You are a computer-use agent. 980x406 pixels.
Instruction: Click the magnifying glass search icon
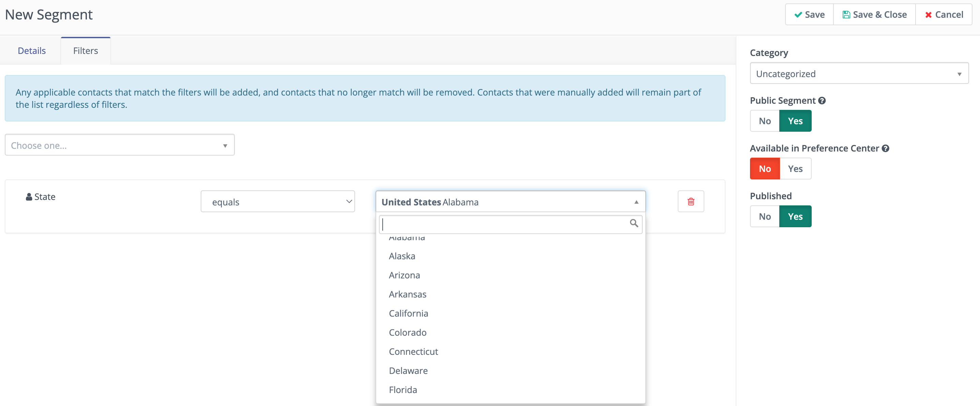[634, 223]
